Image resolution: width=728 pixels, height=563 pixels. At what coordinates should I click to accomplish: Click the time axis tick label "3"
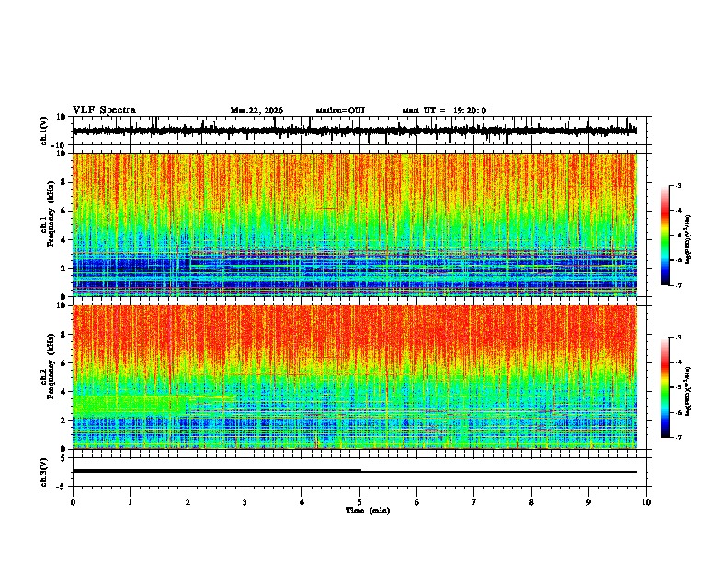(x=245, y=502)
